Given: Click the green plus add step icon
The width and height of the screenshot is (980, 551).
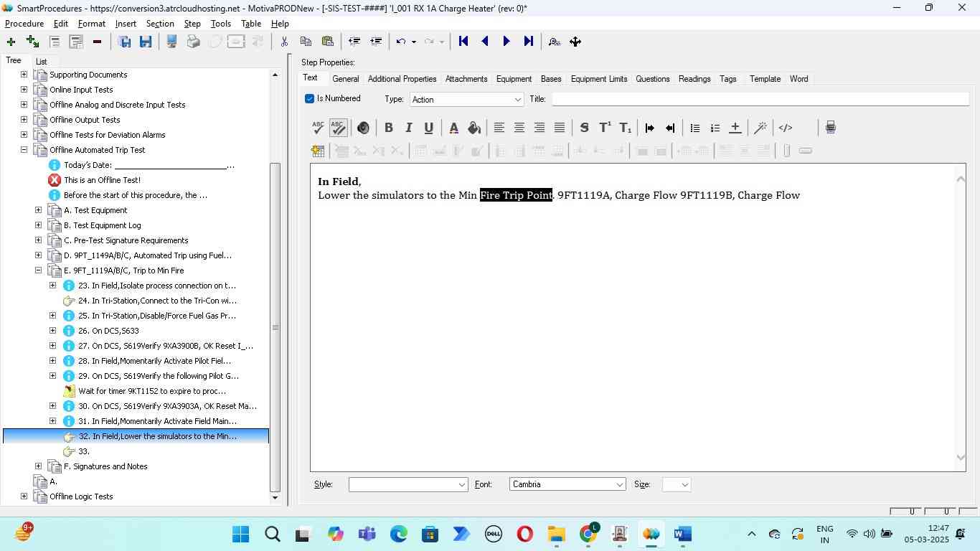Looking at the screenshot, I should click(11, 42).
